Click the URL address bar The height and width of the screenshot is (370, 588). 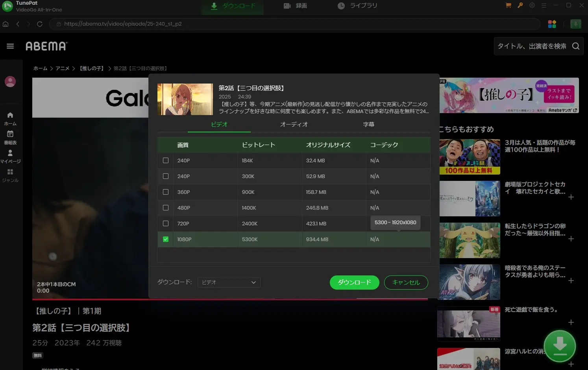[294, 24]
